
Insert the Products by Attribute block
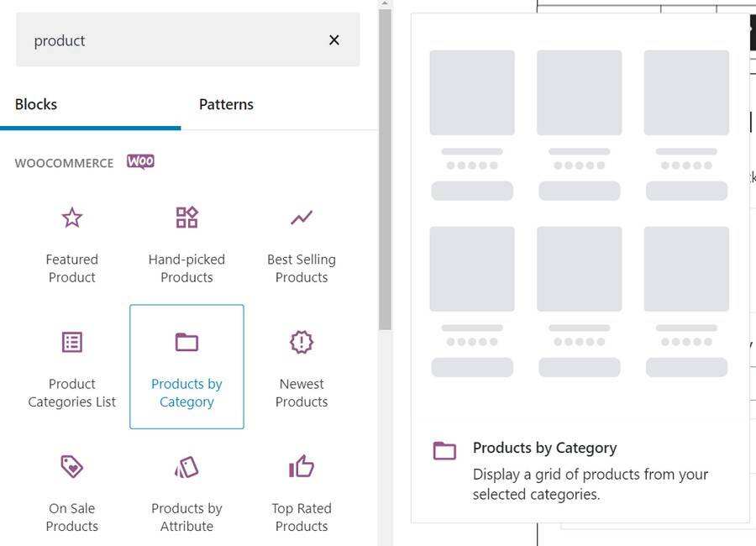tap(186, 491)
